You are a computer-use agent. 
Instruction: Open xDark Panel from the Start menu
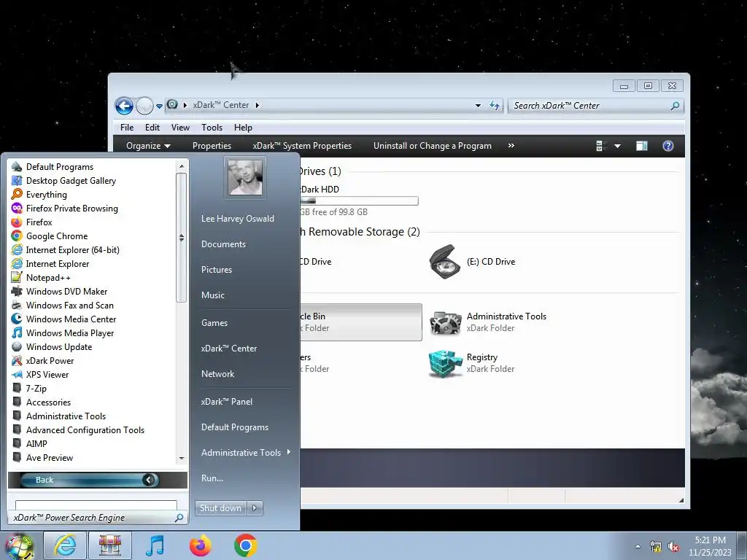pos(227,402)
